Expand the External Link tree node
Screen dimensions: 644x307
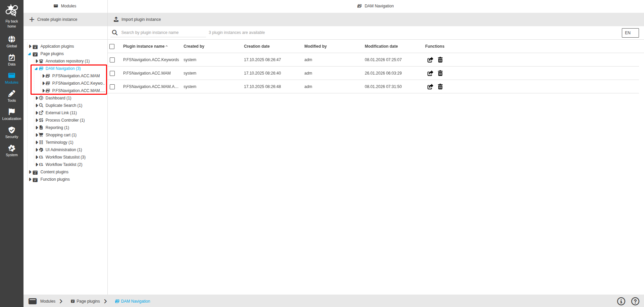37,113
